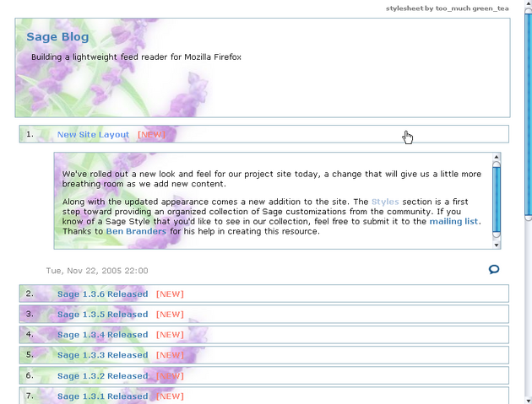The image size is (532, 404).
Task: Click the page scrollbar up arrow
Action: pos(529,3)
